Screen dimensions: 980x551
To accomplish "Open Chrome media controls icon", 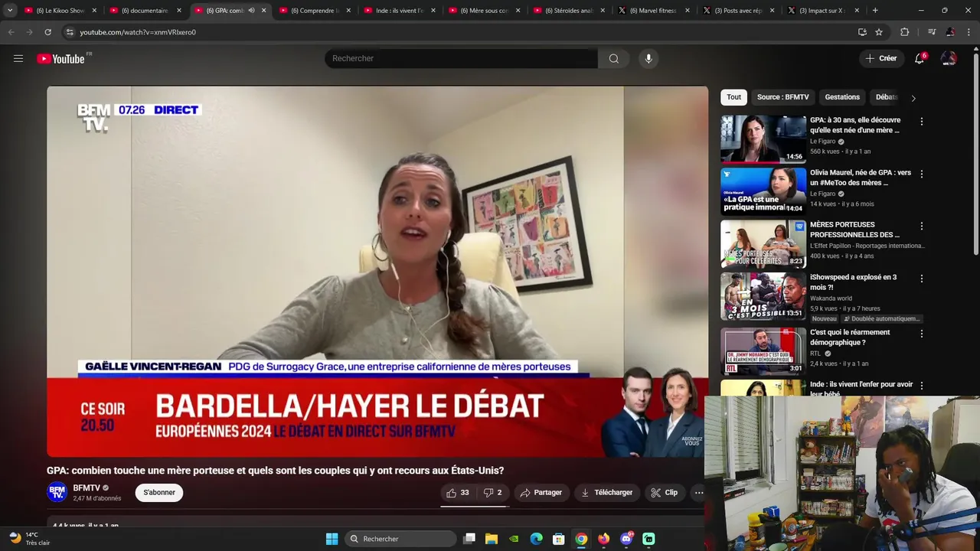I will [x=932, y=32].
